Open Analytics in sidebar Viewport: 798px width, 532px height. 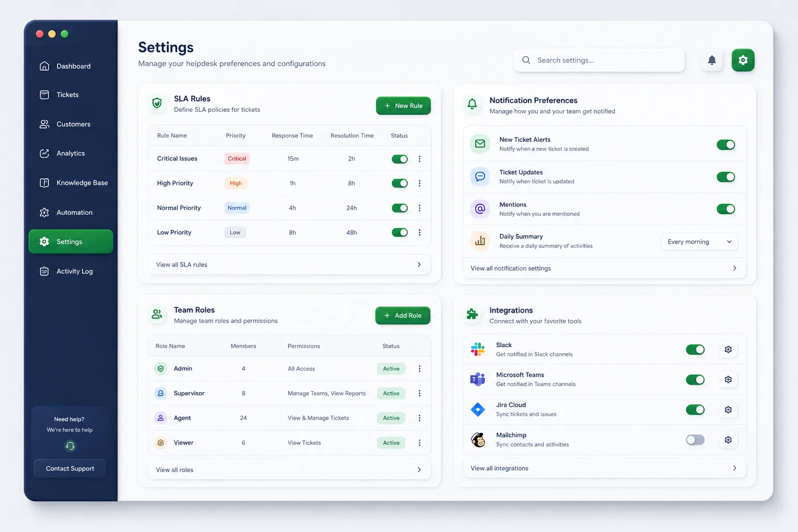(71, 153)
